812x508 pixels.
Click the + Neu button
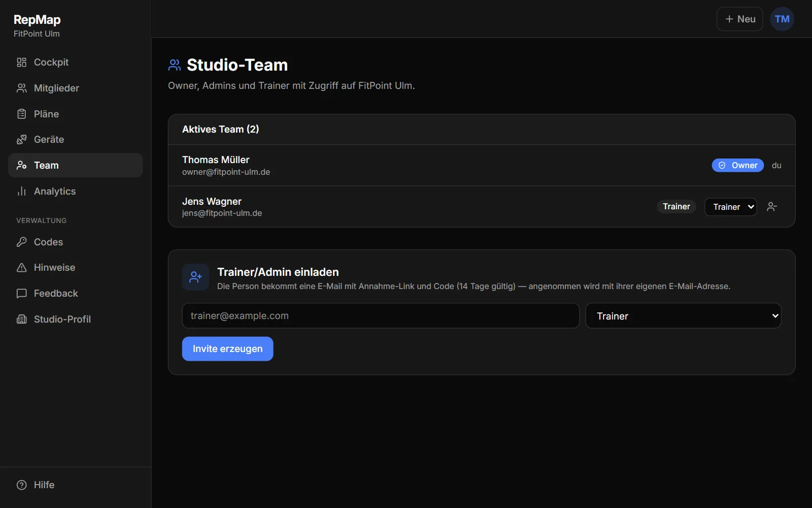point(739,19)
